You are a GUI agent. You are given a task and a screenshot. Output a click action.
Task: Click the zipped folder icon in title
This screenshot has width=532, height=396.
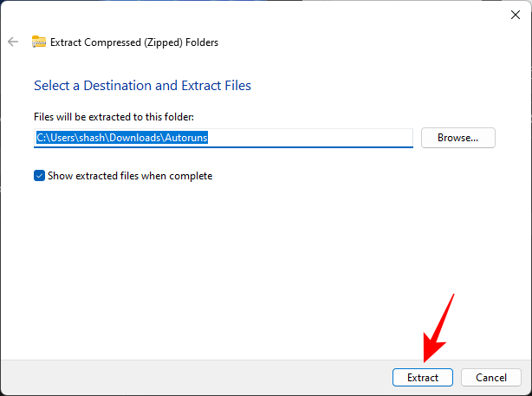pos(39,41)
